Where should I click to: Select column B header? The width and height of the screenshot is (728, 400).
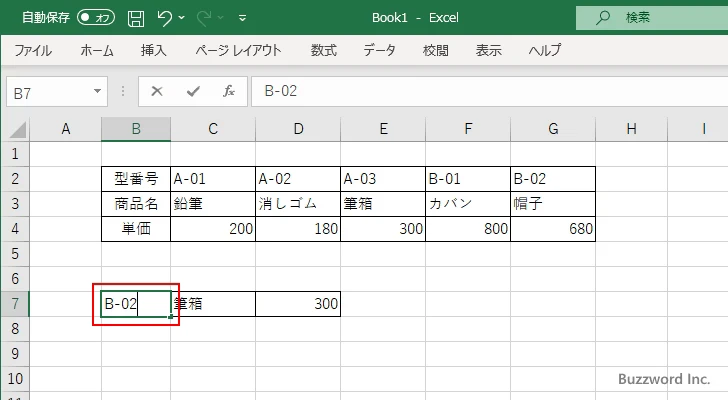coord(136,129)
